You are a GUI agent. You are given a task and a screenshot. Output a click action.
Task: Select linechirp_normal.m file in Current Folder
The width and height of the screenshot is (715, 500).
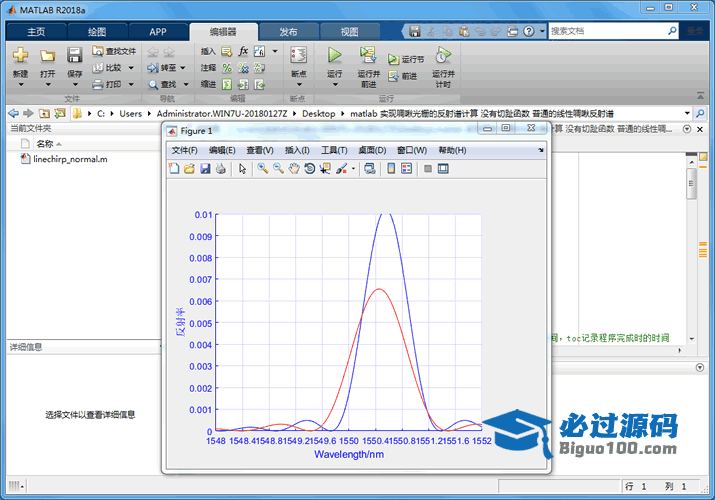[x=64, y=159]
